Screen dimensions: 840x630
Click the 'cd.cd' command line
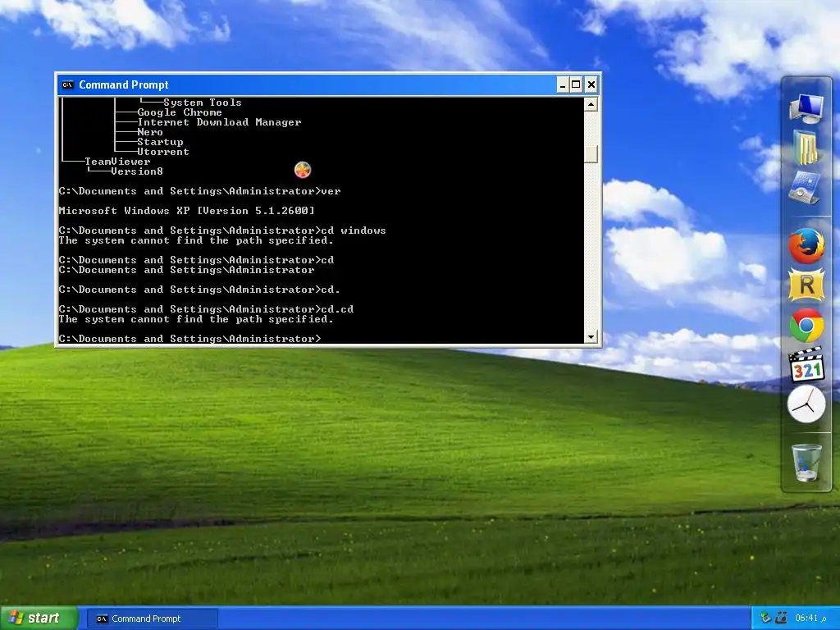pyautogui.click(x=206, y=309)
